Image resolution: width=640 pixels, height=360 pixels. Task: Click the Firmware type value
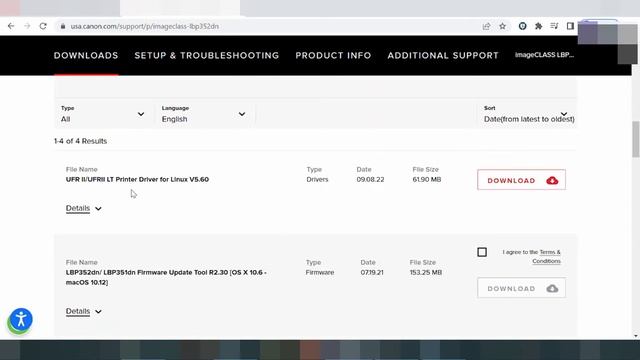320,272
